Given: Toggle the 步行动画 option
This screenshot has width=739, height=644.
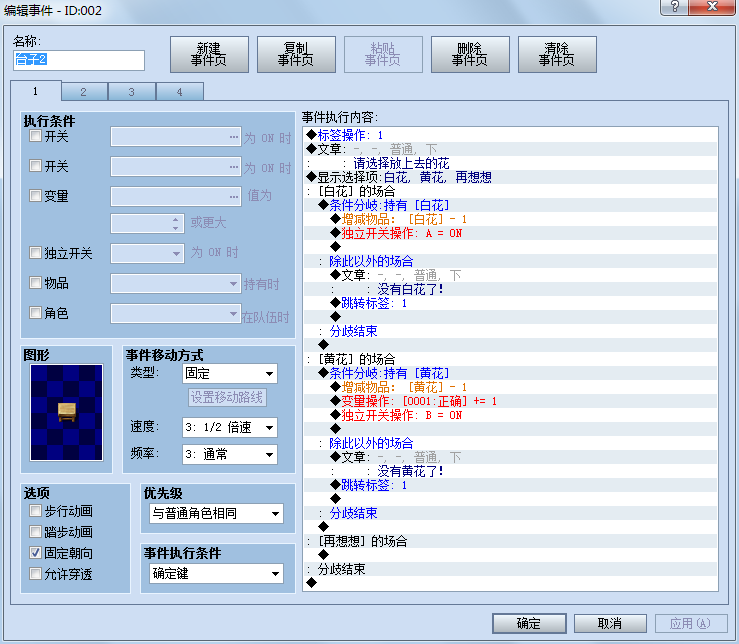Looking at the screenshot, I should click(x=35, y=511).
